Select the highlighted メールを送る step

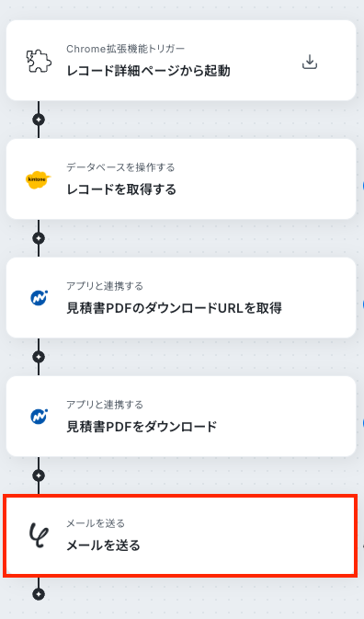[180, 535]
